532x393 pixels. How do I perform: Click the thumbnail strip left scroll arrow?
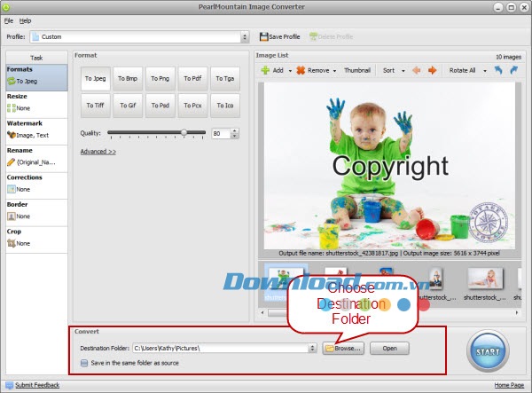(262, 312)
